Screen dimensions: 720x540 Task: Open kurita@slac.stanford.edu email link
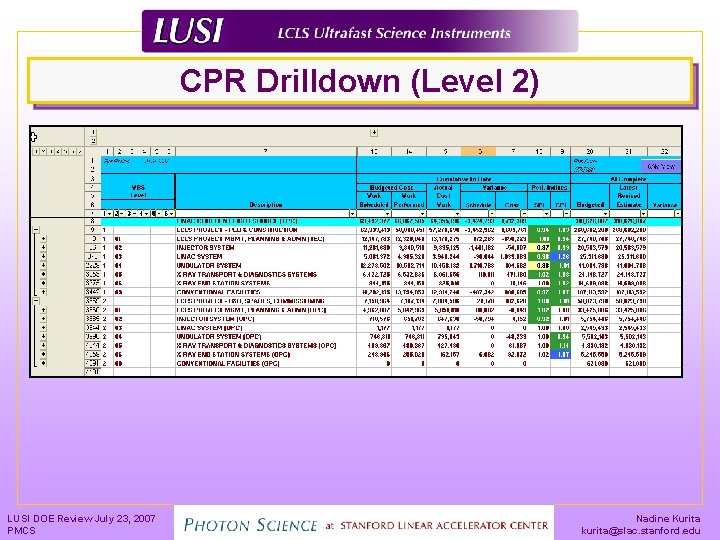point(641,531)
